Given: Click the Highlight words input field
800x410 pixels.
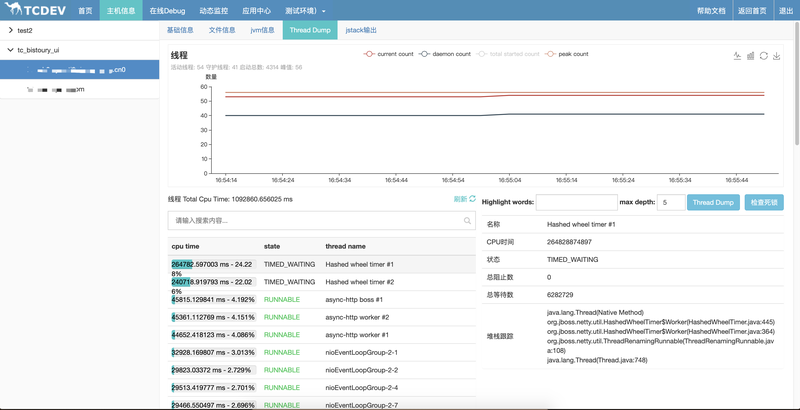Looking at the screenshot, I should click(x=577, y=202).
